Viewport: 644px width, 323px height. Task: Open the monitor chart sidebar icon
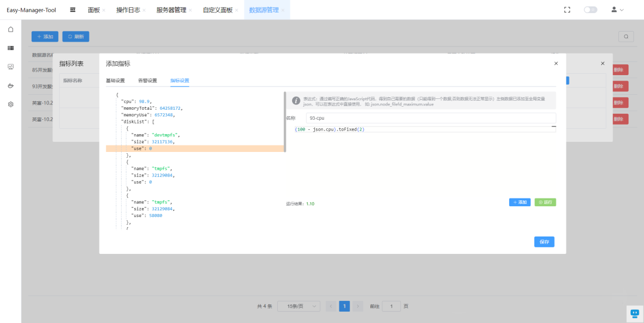click(x=11, y=67)
